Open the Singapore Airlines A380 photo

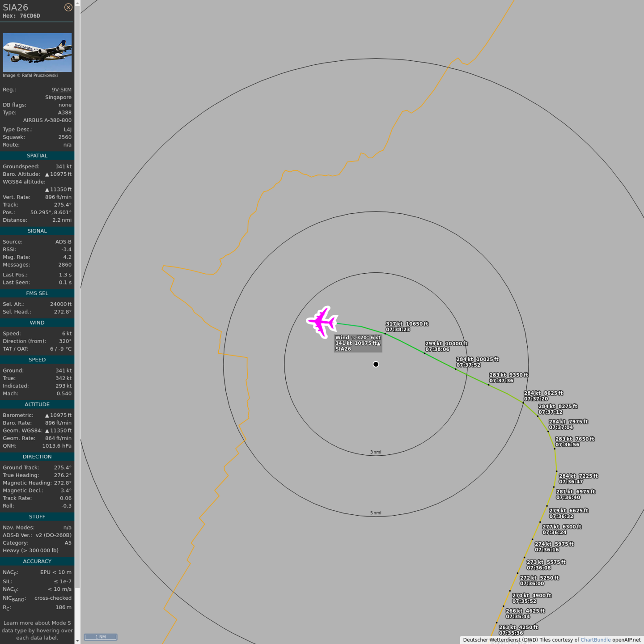(x=37, y=52)
